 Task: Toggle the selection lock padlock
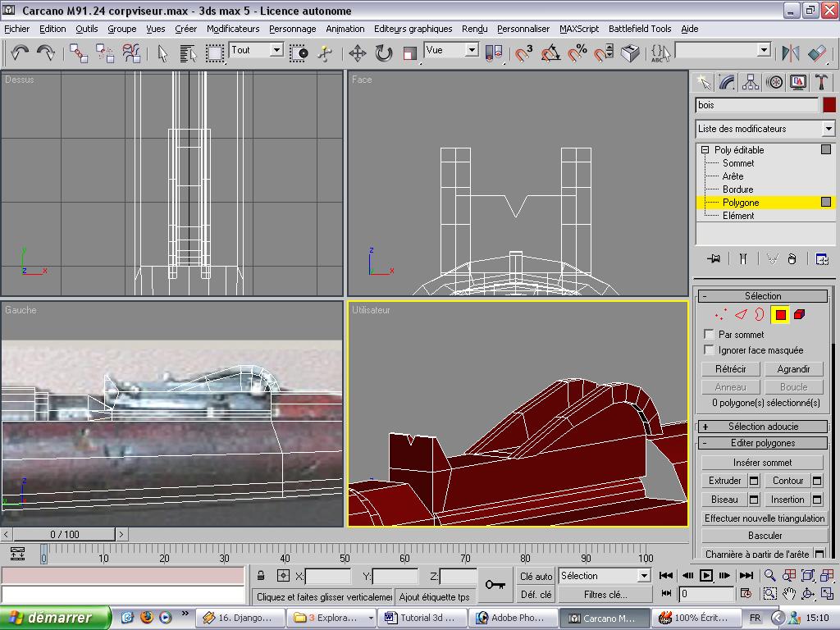261,576
